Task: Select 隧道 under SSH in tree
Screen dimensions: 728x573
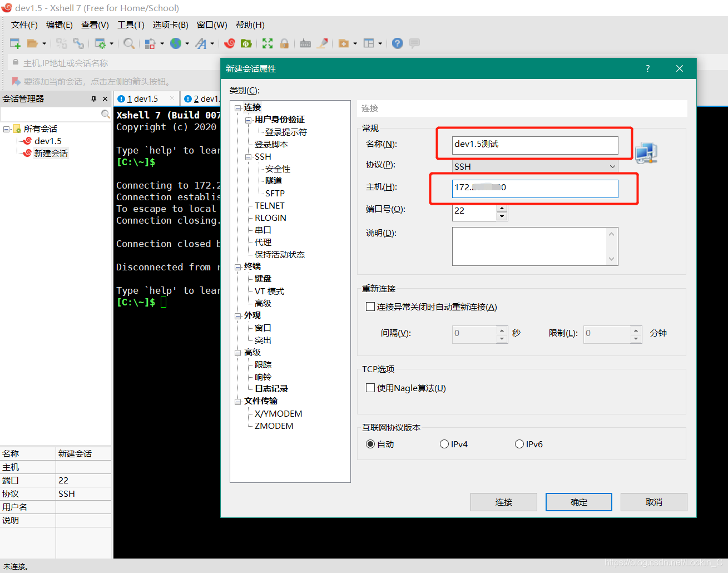Action: click(274, 181)
